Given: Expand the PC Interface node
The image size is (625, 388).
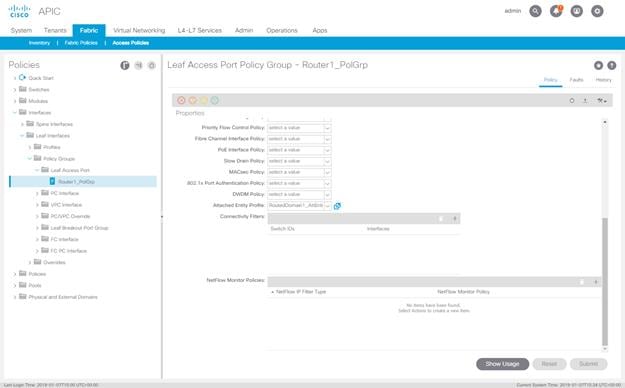Looking at the screenshot, I should click(37, 193).
